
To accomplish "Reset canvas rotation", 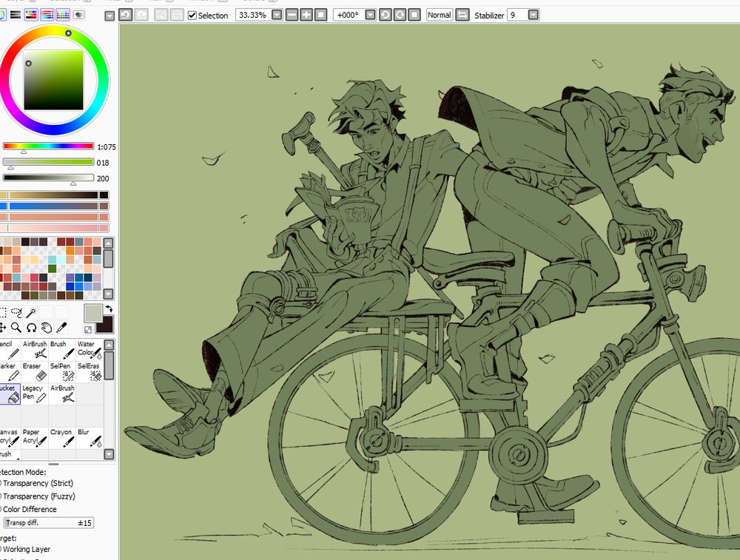I will 414,15.
